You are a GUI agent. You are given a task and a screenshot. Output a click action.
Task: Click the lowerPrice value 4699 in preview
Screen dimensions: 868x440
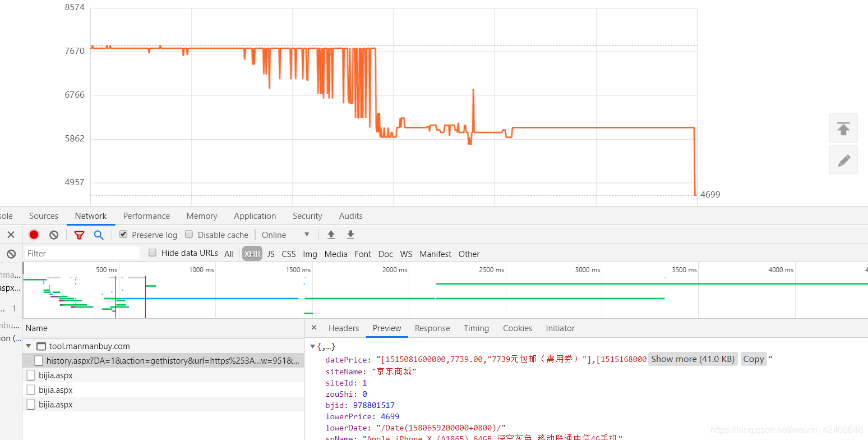point(390,416)
